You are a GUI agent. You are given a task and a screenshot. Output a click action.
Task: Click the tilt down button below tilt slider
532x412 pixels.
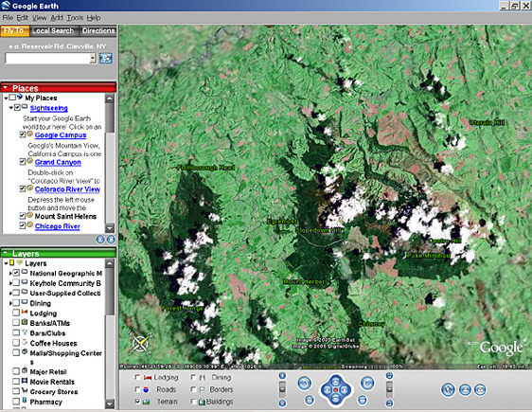389,403
